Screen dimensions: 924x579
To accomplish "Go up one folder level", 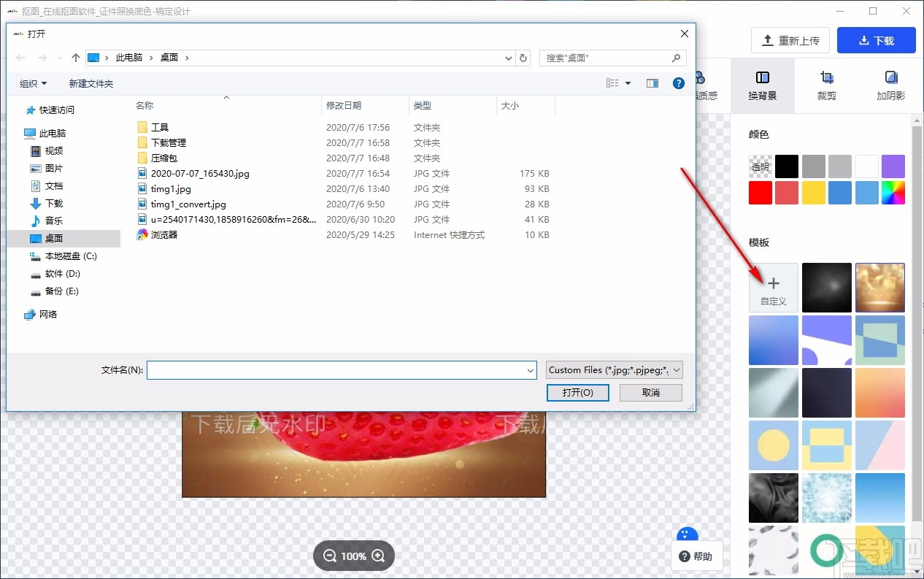I will click(x=76, y=58).
